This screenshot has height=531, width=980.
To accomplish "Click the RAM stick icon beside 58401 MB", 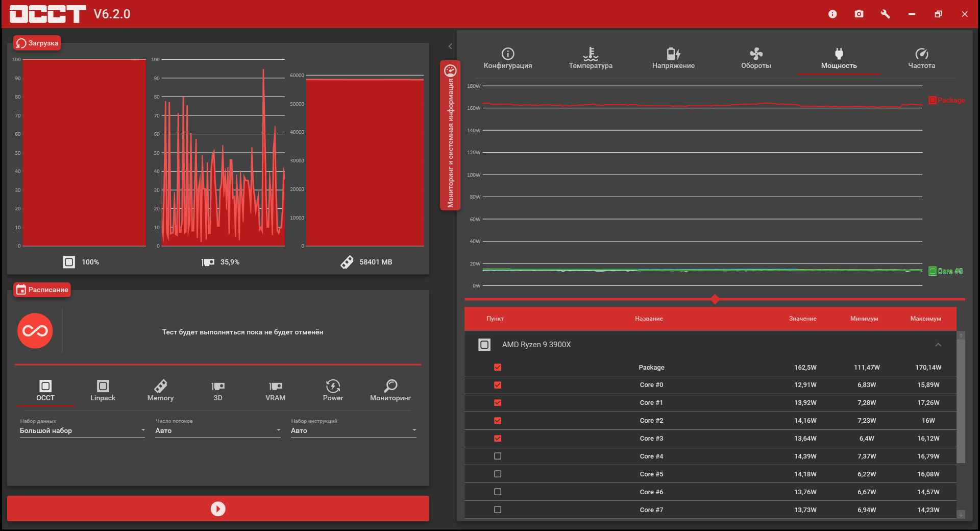I will [x=347, y=262].
